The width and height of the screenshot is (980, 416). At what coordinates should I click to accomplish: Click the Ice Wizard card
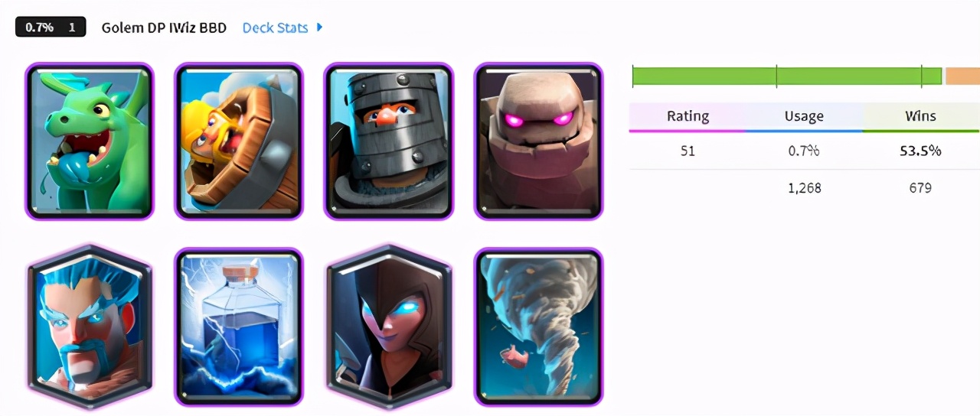[x=89, y=325]
